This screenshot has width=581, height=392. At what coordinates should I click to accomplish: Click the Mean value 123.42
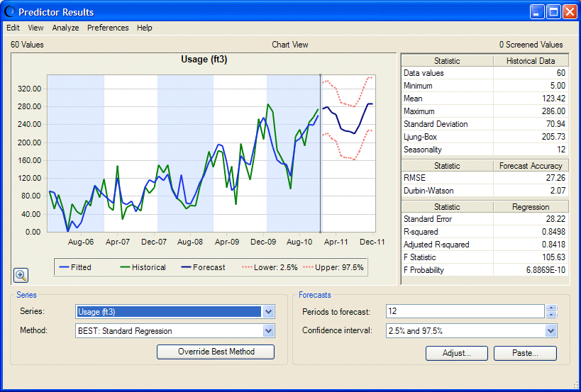(553, 99)
